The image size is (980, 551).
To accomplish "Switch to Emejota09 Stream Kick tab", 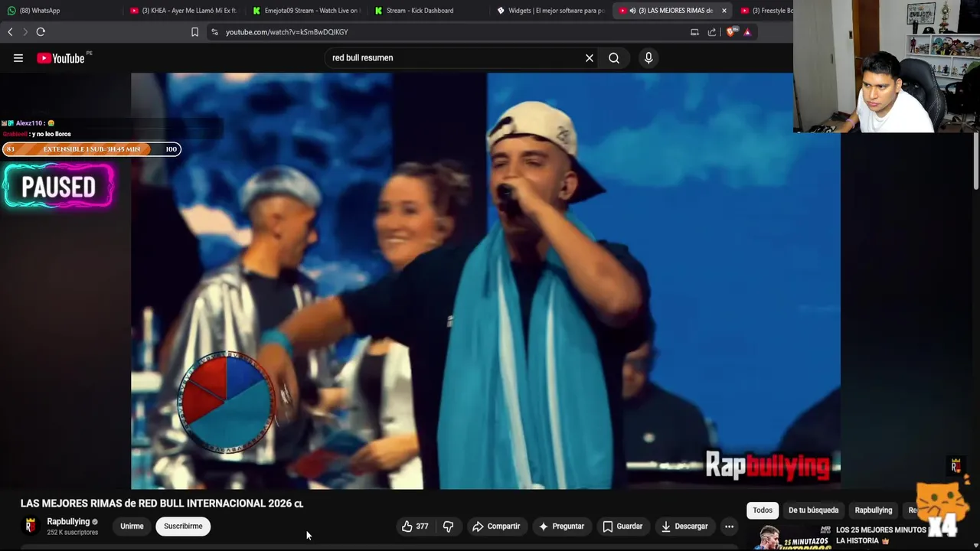I will pyautogui.click(x=306, y=11).
